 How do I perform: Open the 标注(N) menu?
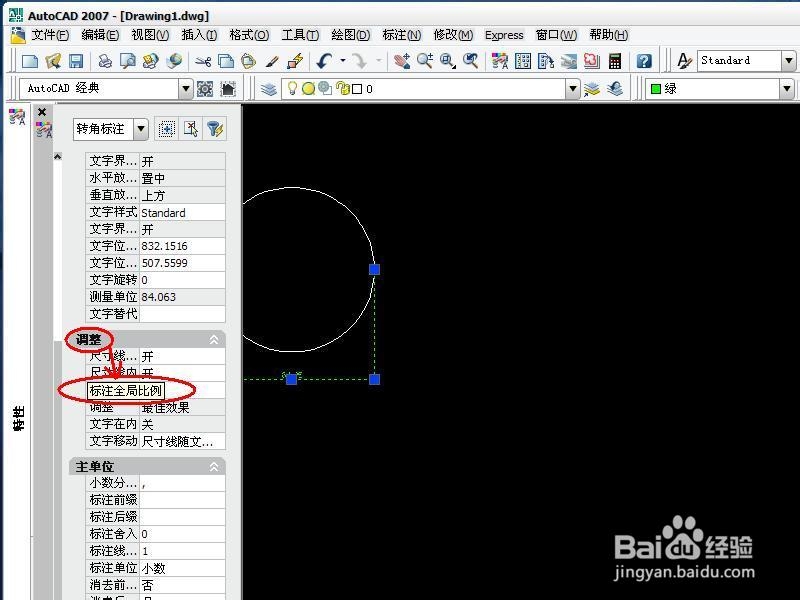(x=402, y=35)
